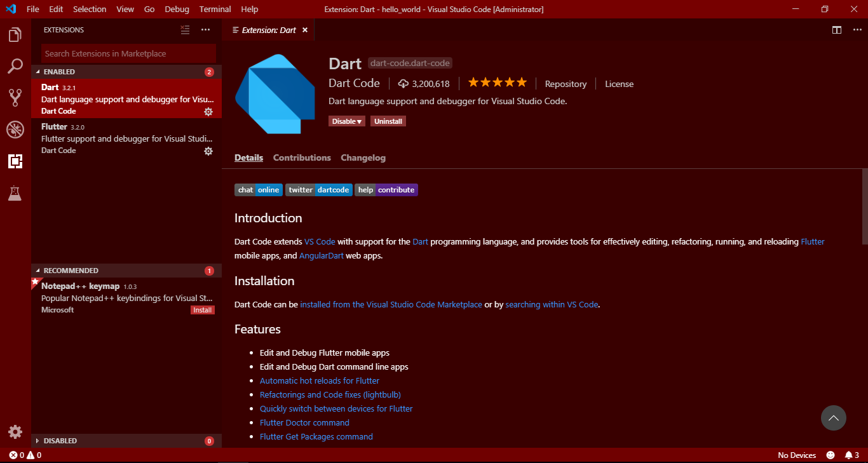Open the Manage gear at bottom left

(15, 431)
